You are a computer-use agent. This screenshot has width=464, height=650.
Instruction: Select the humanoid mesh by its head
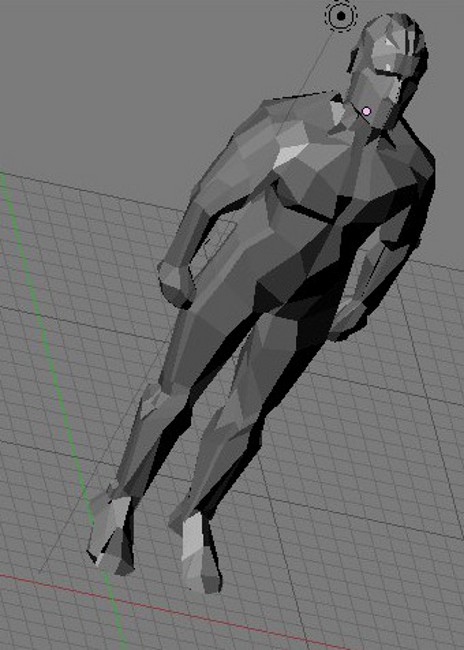[x=388, y=62]
